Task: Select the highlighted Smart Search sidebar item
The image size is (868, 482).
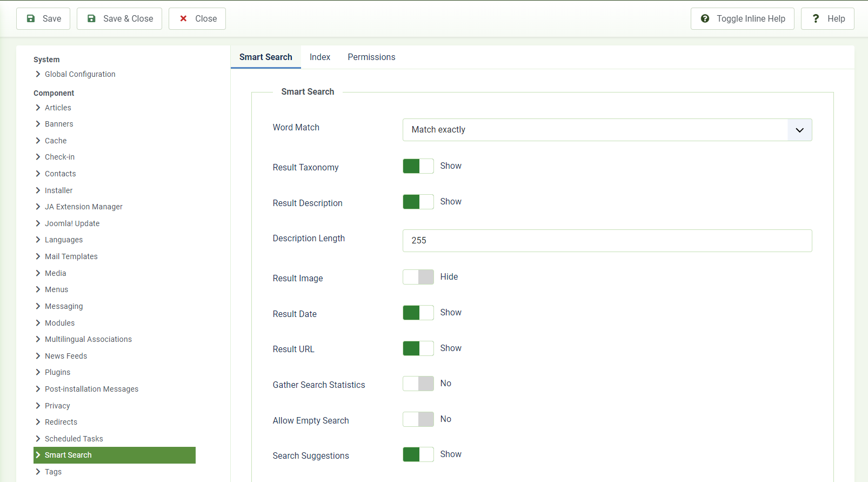Action: coord(115,455)
